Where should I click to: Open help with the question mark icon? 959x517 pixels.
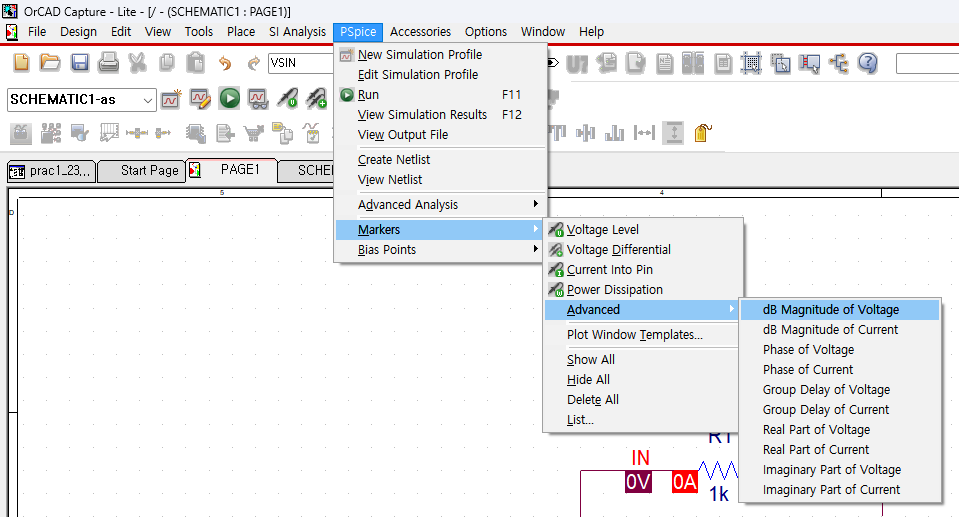coord(867,63)
